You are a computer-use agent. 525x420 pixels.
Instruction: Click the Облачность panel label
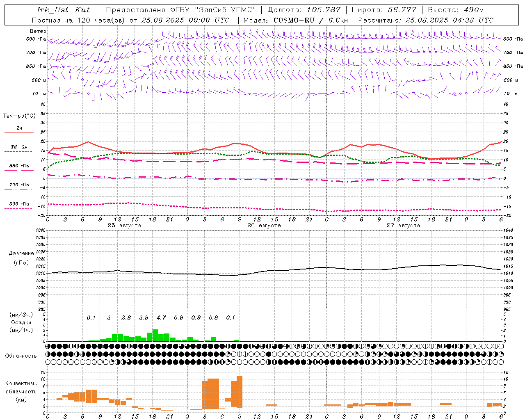(21, 356)
